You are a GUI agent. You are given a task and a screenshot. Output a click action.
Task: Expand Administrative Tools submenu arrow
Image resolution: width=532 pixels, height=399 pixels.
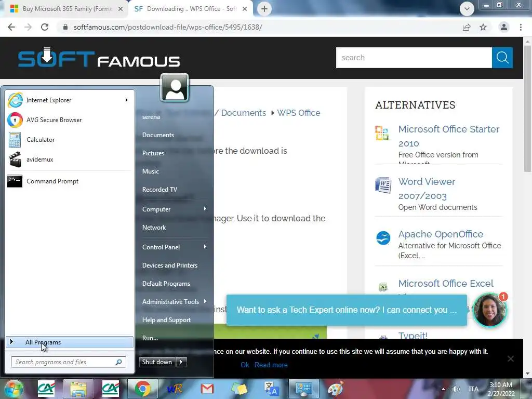pyautogui.click(x=205, y=301)
